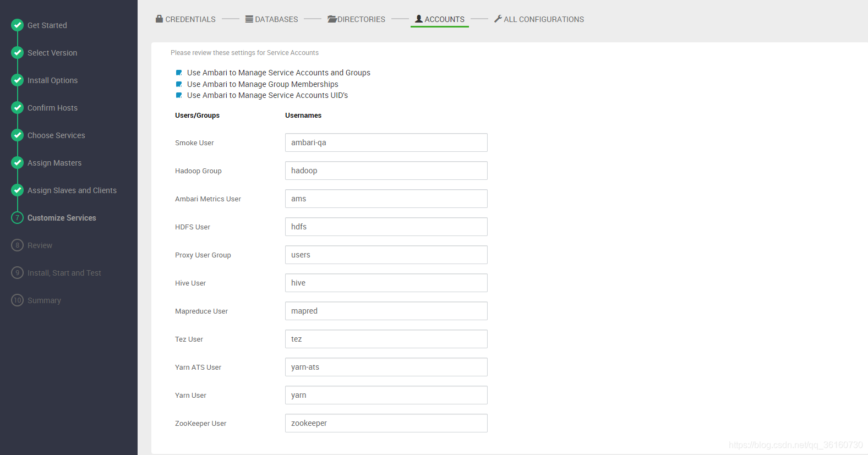The image size is (868, 455).
Task: Click the database stack icon beside Databases
Action: [x=249, y=19]
